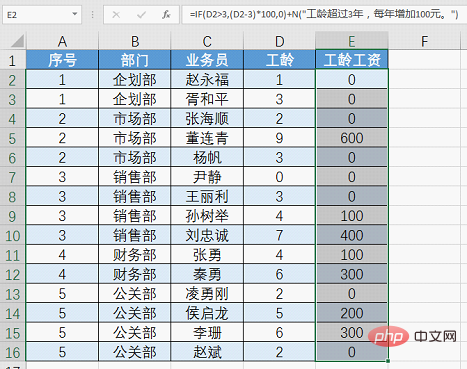Select cell with 董连青
Viewport: 467px width, 369px height.
point(207,138)
